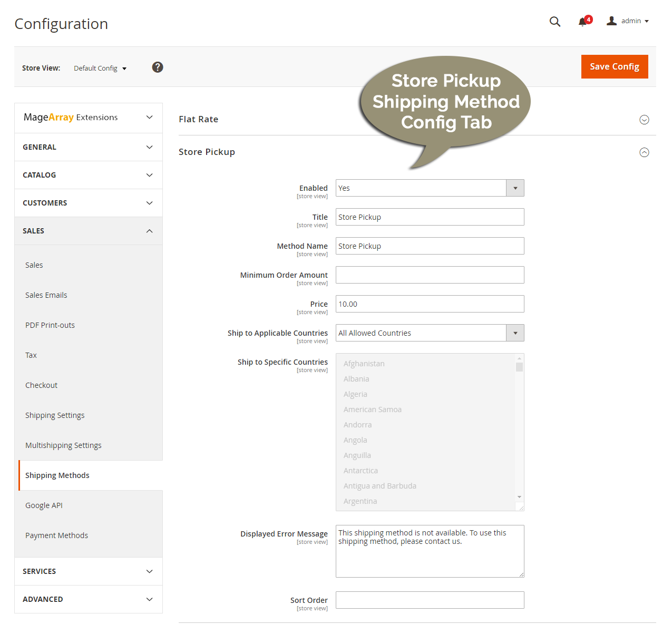Switch to the Payment Methods section
Viewport: 672px width, 624px height.
pyautogui.click(x=56, y=535)
